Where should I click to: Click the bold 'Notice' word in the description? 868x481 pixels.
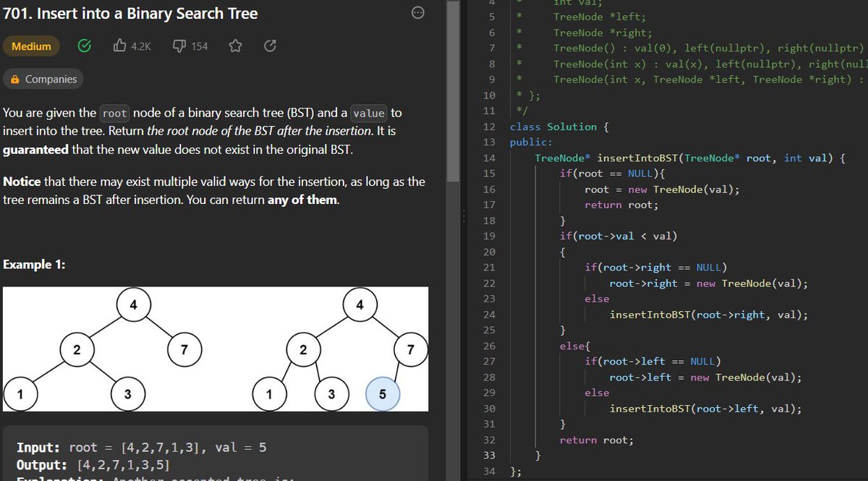[x=22, y=181]
